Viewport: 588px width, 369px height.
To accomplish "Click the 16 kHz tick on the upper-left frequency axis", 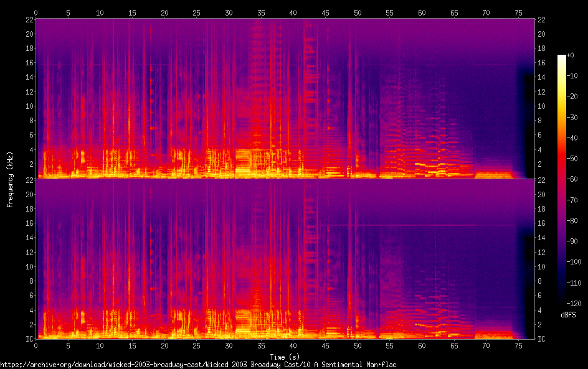I will (x=27, y=63).
